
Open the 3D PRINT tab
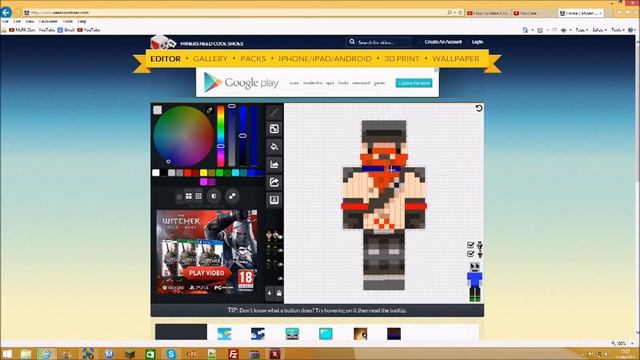[x=402, y=59]
